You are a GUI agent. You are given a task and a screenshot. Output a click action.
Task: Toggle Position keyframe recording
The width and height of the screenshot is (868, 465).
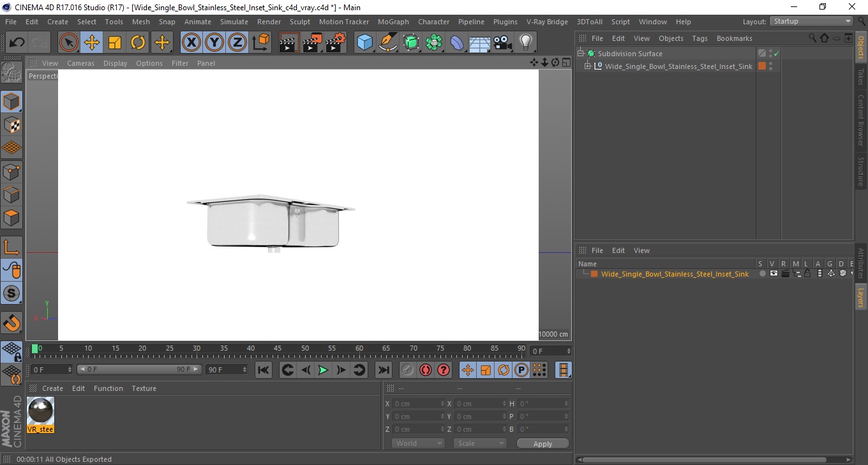(468, 370)
